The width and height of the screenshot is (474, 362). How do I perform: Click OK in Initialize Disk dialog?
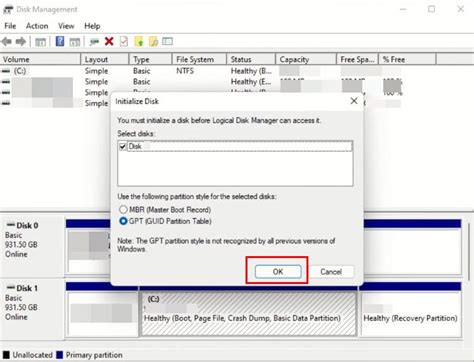click(x=278, y=272)
